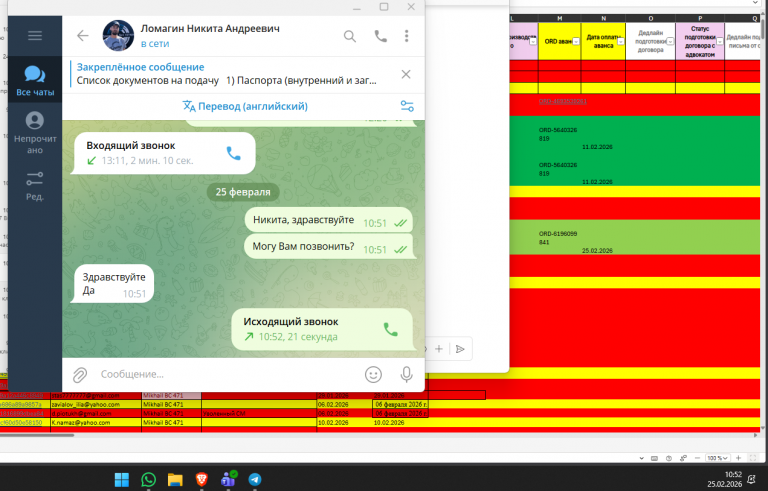Open filter dropdown on ORD аванс column
The height and width of the screenshot is (491, 768).
pyautogui.click(x=576, y=42)
